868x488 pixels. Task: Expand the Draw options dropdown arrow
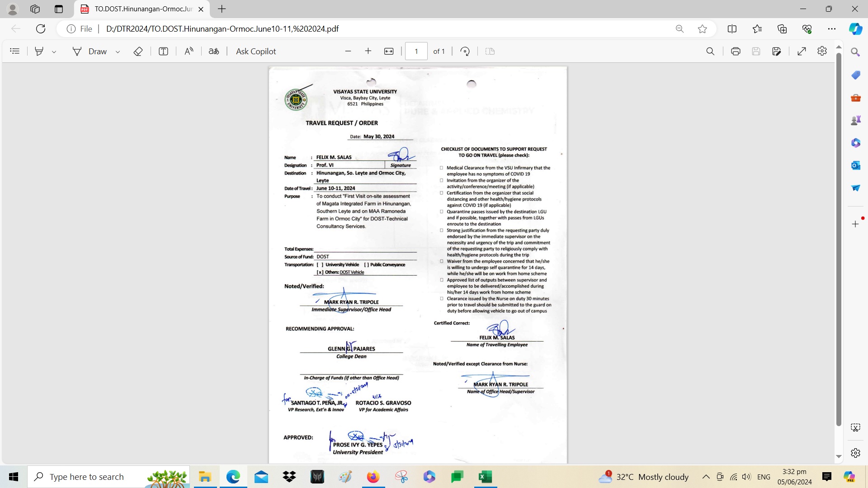point(118,52)
